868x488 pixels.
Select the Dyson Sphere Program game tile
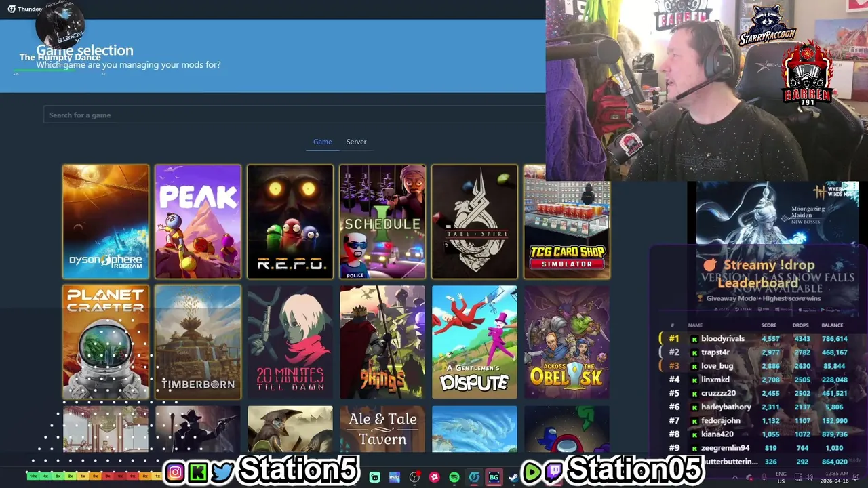coord(106,222)
